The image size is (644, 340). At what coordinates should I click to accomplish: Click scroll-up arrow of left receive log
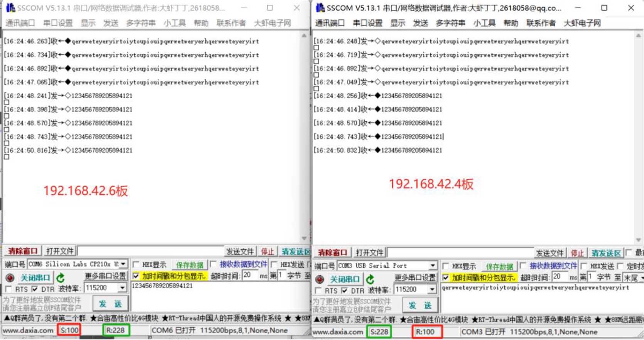click(x=304, y=35)
